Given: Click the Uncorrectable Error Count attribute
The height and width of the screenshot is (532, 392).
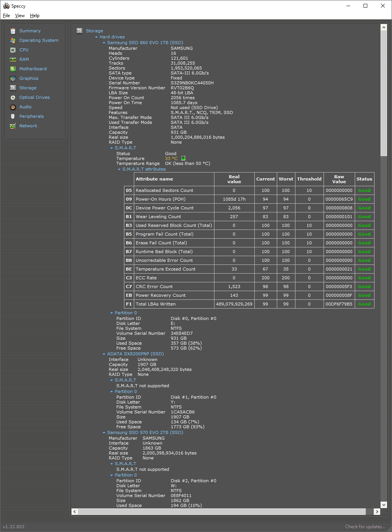Looking at the screenshot, I should tap(164, 260).
